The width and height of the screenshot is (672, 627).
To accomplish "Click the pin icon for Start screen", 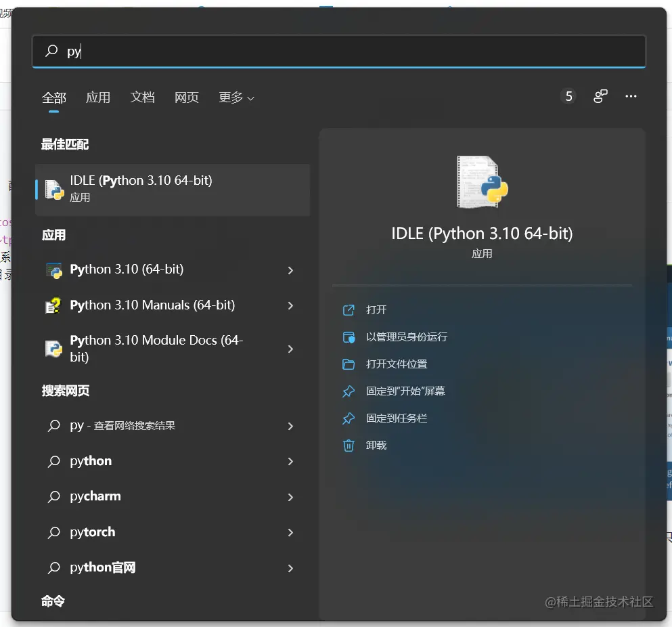I will 349,391.
